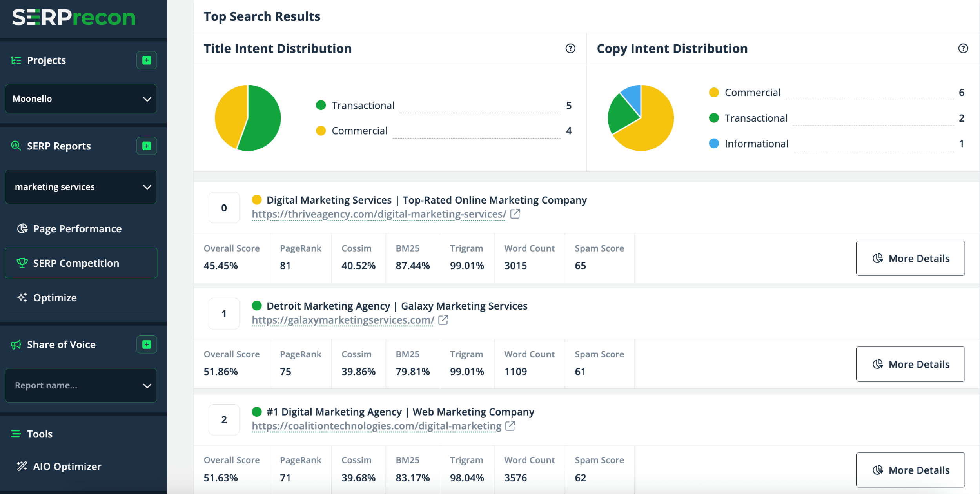Click external link icon beside galaxymarketingservices URL
The height and width of the screenshot is (494, 980).
443,320
